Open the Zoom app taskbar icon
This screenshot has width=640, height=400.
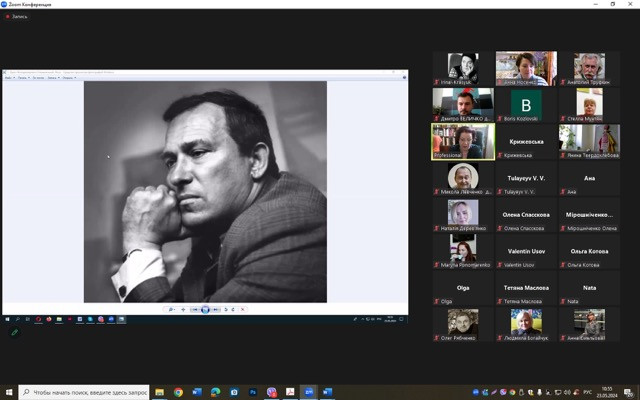pyautogui.click(x=309, y=392)
